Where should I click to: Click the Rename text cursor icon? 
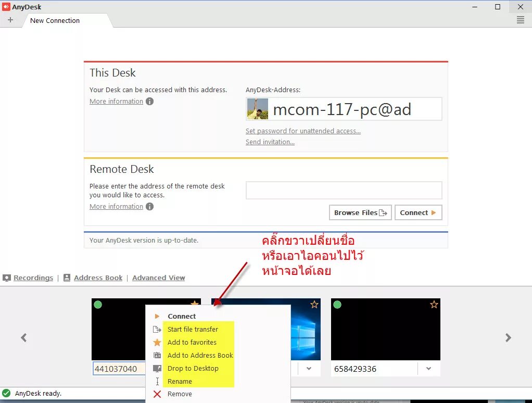[157, 381]
